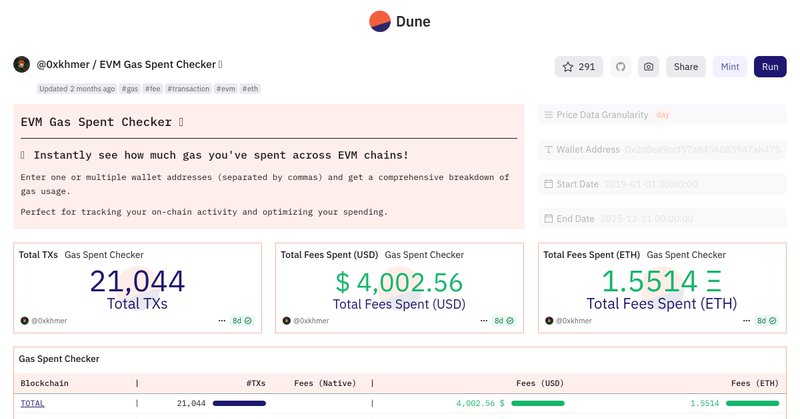Click the $ 4,002.56 counter value
Viewport: 800px width, 419px height.
coord(399,282)
